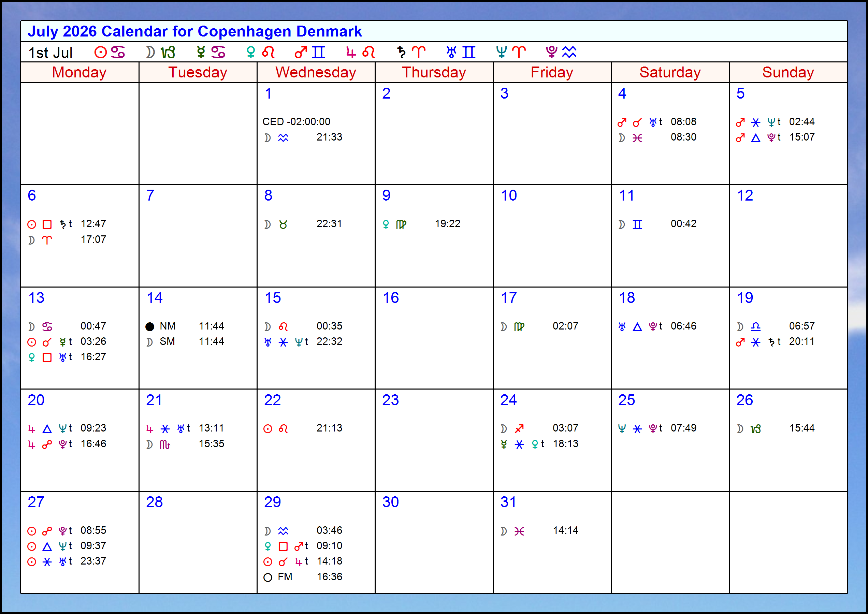This screenshot has width=868, height=614.
Task: Select the Aquarius glyph on July 1
Action: coord(283,137)
